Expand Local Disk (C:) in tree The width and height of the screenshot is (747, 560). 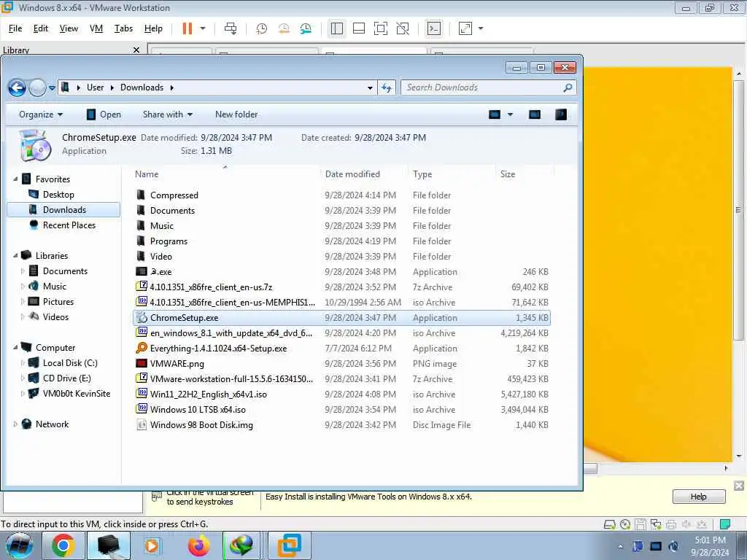(23, 363)
